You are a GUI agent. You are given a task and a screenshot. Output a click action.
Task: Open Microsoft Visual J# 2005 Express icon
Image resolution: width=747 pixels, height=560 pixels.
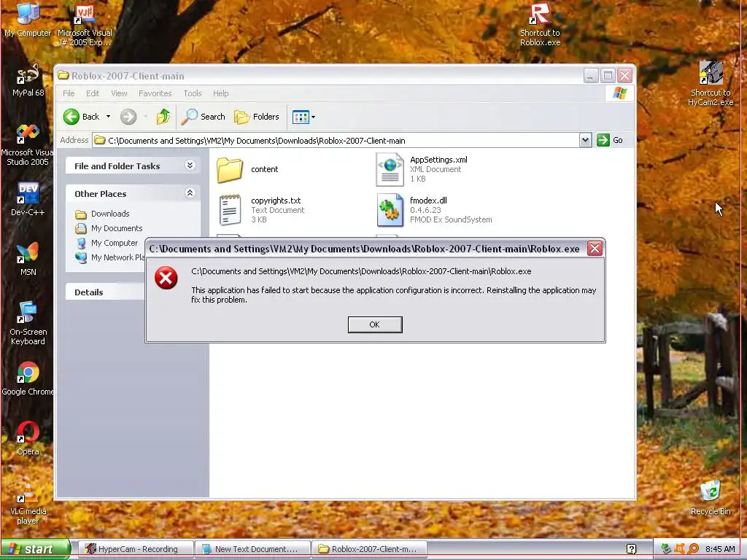pos(85,24)
